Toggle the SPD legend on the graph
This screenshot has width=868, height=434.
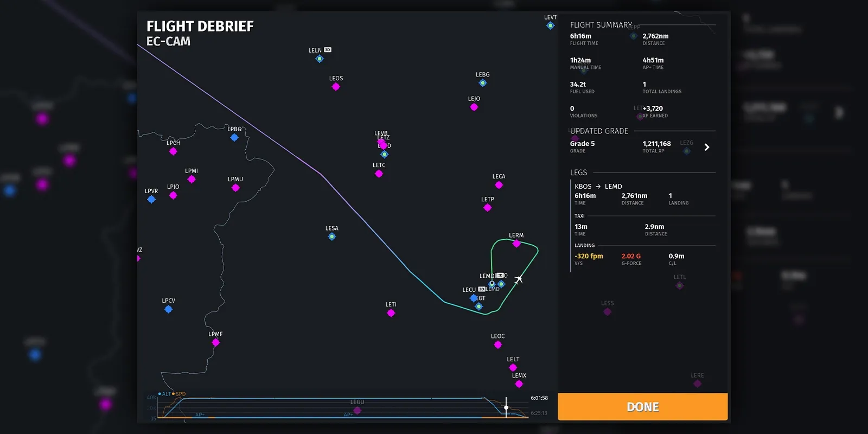(x=179, y=394)
